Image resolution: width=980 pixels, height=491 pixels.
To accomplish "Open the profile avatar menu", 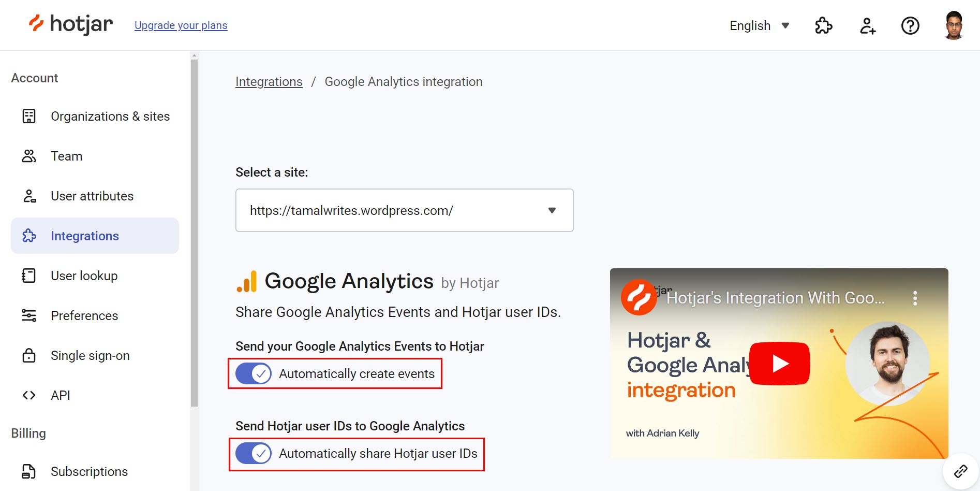I will click(953, 25).
